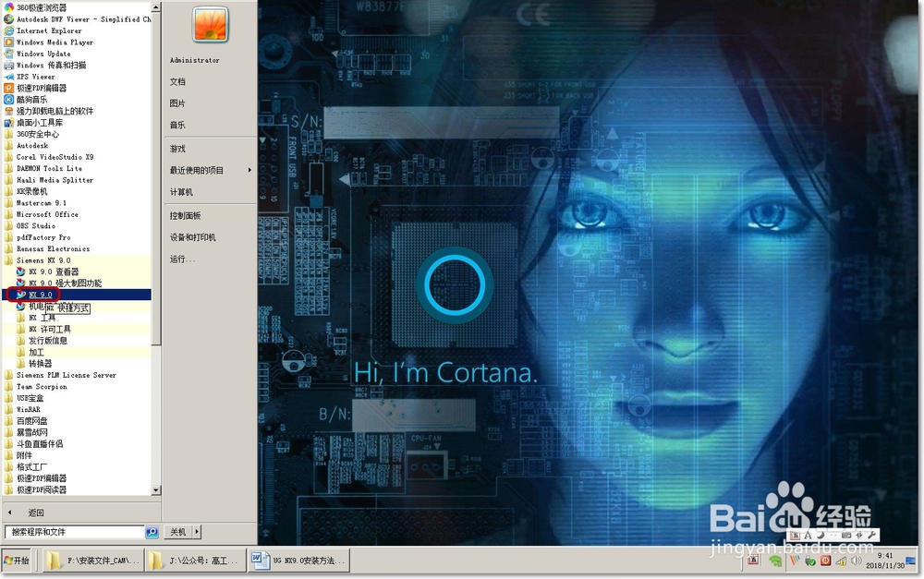Click the program list scroll-down arrow
924x579 pixels.
[x=155, y=490]
